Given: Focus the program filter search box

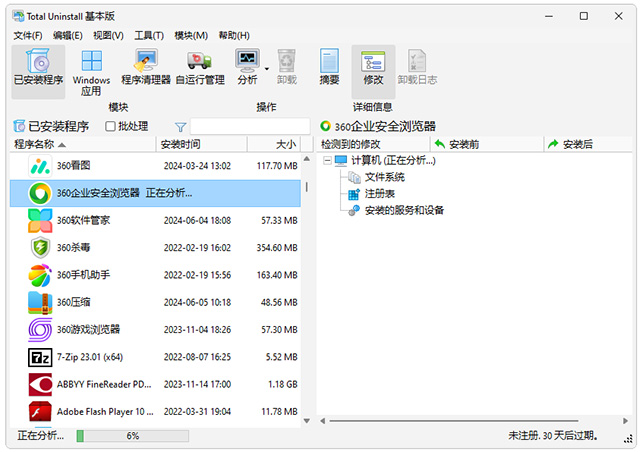Looking at the screenshot, I should click(250, 126).
